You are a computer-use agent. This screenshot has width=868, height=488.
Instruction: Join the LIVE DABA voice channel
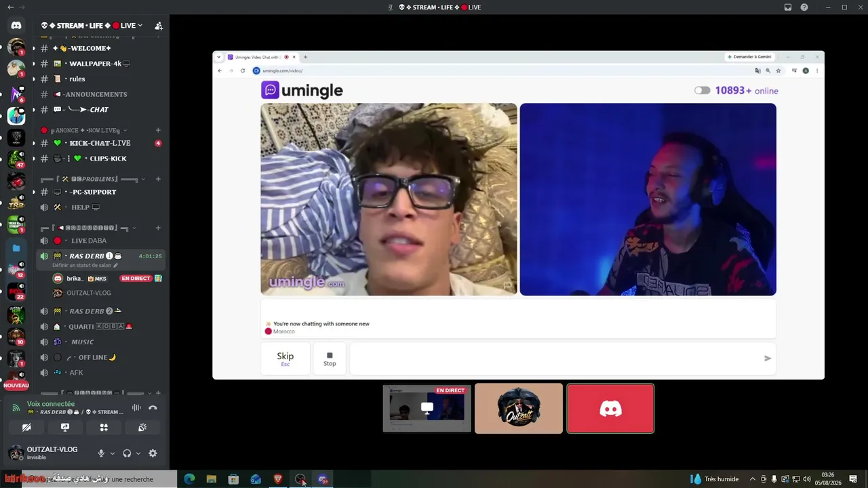click(x=101, y=241)
